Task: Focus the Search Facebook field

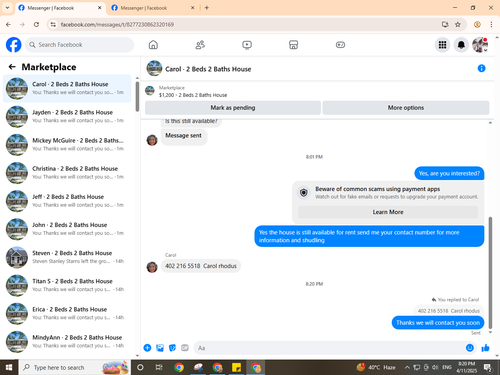Action: 79,45
